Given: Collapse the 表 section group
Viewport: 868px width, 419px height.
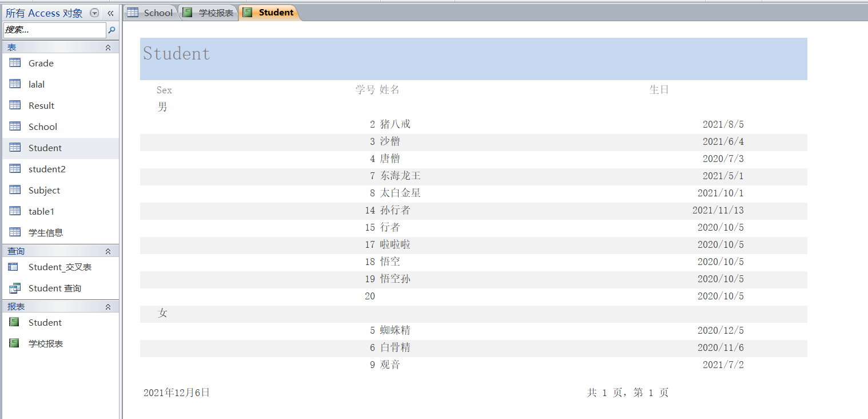Looking at the screenshot, I should click(108, 48).
